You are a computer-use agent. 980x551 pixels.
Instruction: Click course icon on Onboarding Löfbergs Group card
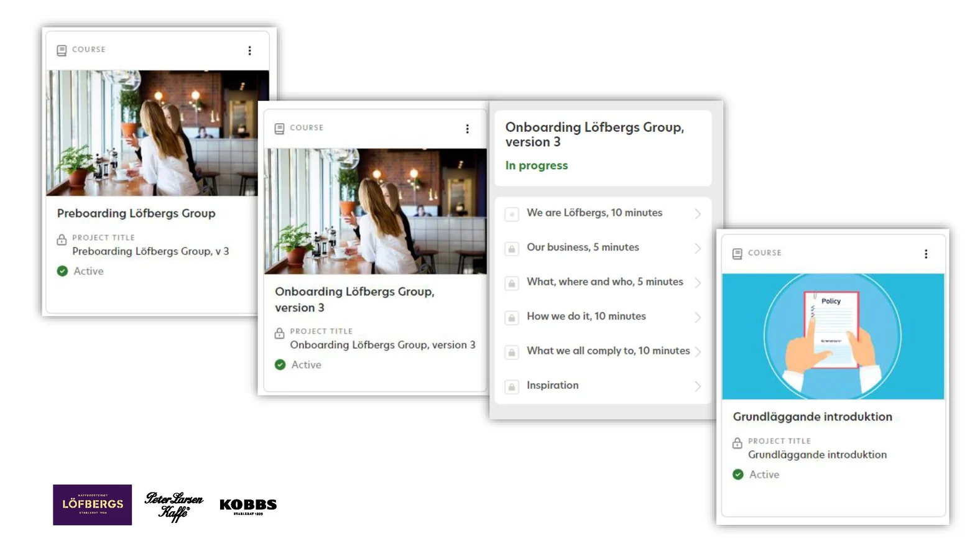(x=279, y=129)
